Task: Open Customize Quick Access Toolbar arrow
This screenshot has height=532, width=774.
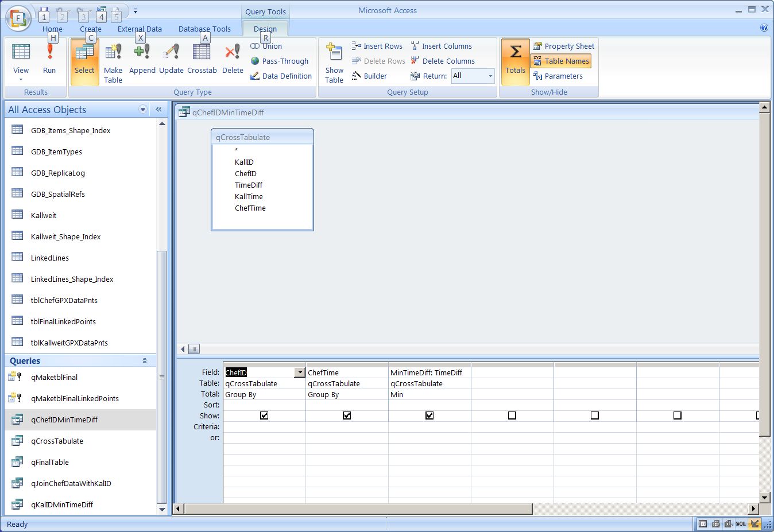Action: (x=136, y=11)
